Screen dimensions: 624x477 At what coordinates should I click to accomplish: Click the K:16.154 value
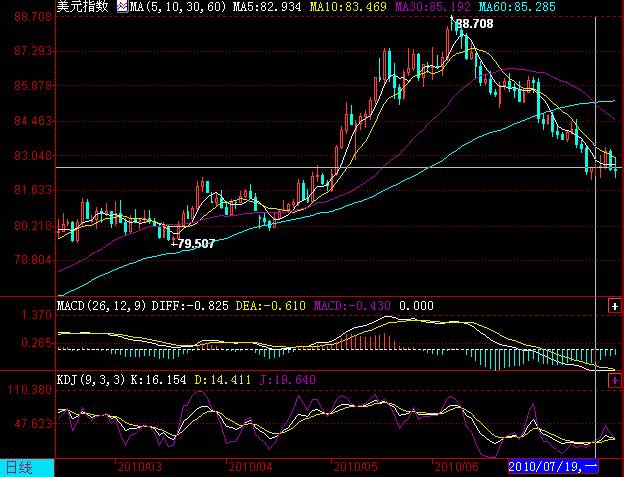click(x=158, y=380)
